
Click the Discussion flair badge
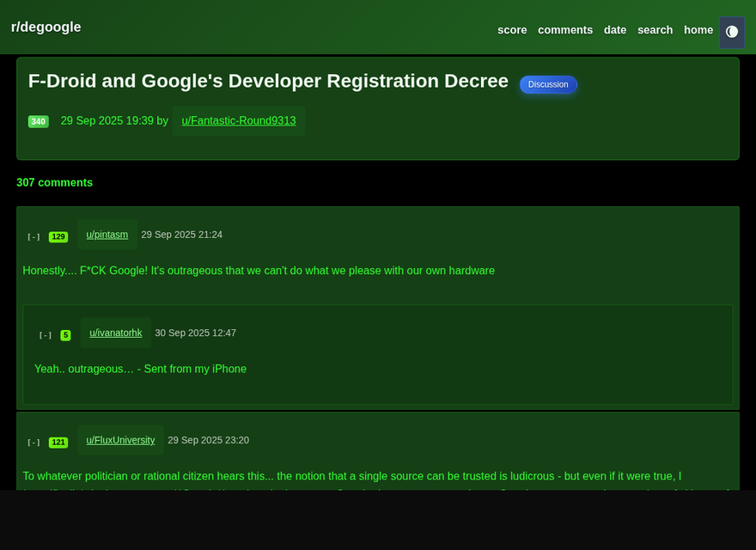(548, 84)
